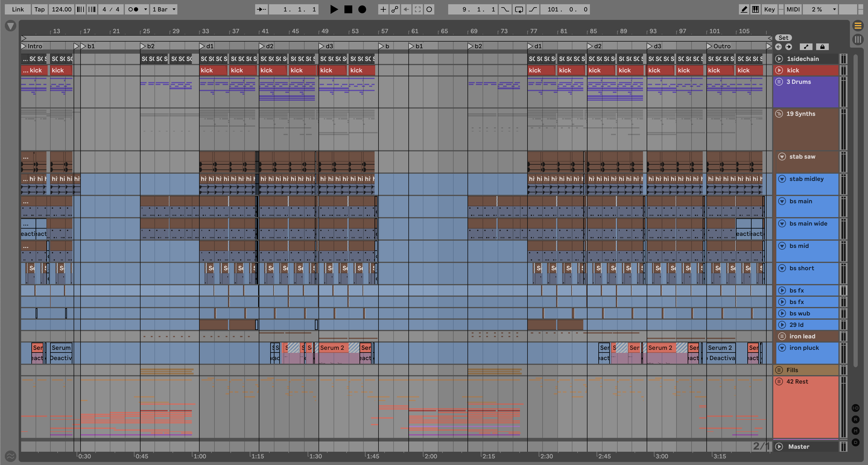Toggle Automation Mode button beside lock
Image resolution: width=868 pixels, height=465 pixels.
806,47
